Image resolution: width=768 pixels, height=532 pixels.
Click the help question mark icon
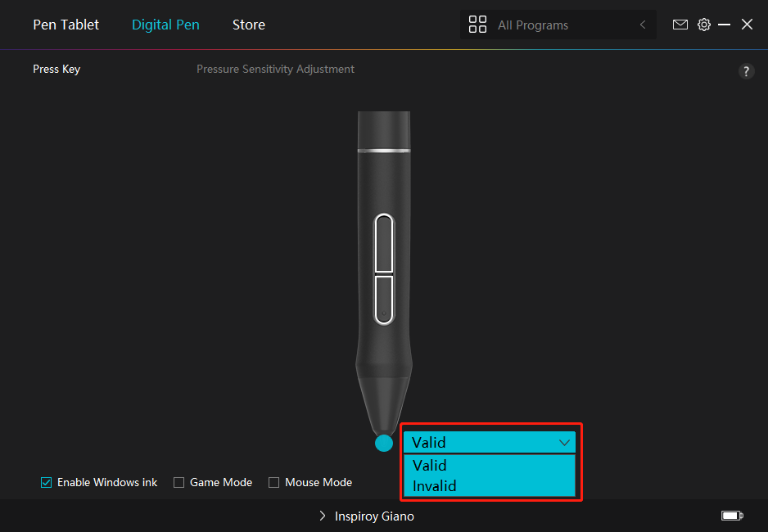[746, 71]
